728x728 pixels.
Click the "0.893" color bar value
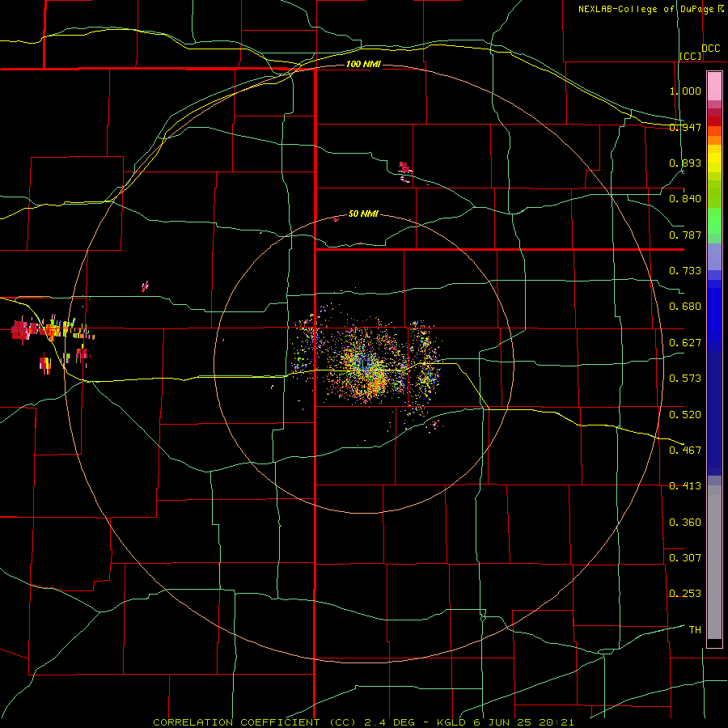click(685, 163)
